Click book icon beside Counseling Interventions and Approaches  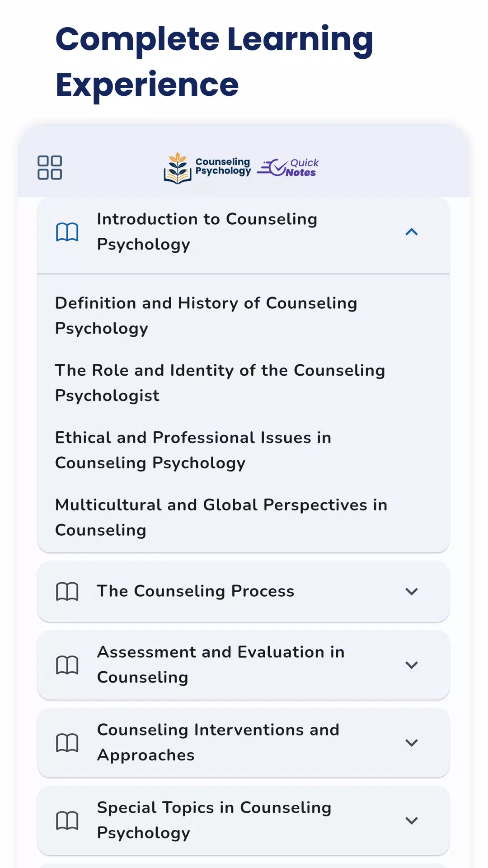[x=67, y=743]
